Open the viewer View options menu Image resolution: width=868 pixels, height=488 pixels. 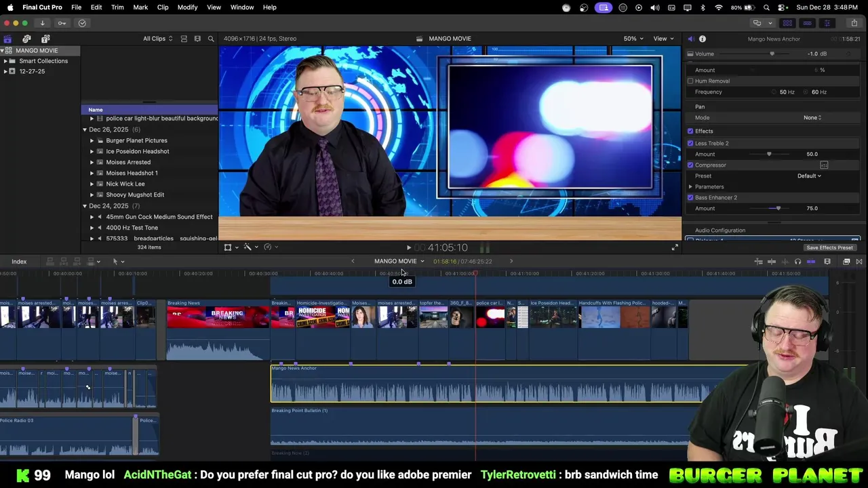tap(663, 39)
